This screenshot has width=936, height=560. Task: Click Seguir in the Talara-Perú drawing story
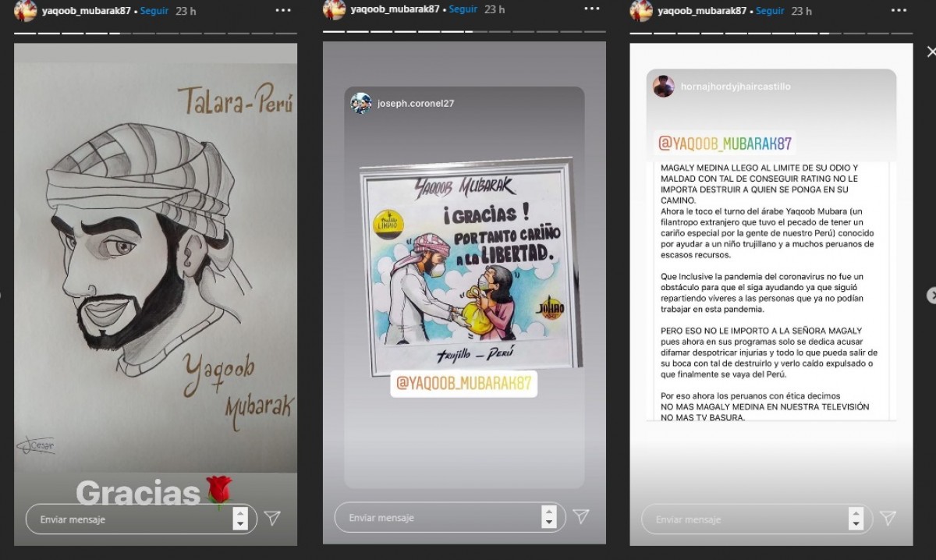(x=154, y=11)
